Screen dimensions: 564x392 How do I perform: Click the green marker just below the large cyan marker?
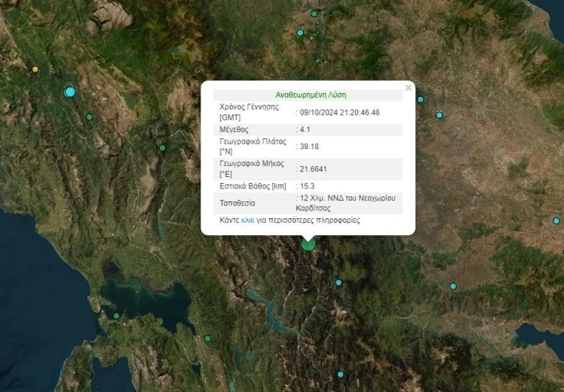pos(89,117)
